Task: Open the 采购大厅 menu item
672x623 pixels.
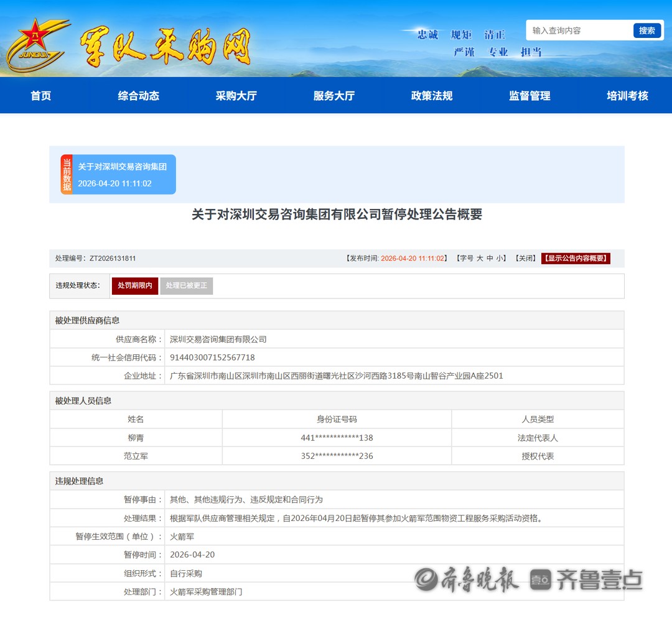Action: tap(236, 96)
